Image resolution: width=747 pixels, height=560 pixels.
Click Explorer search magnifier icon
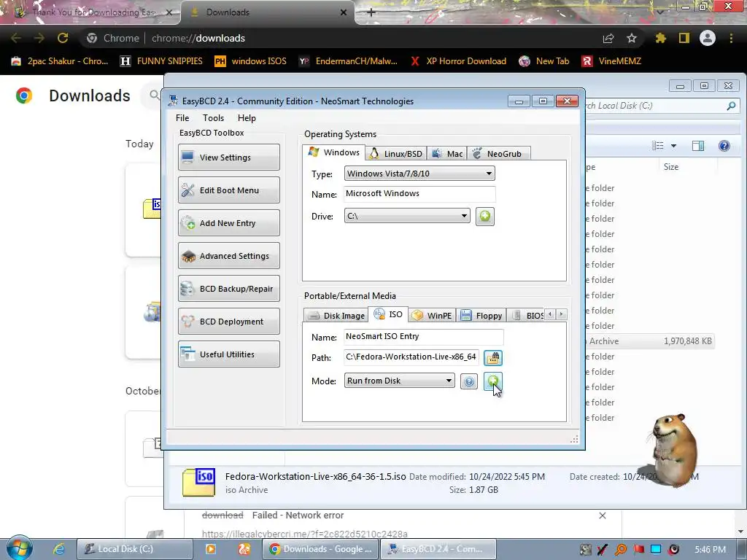coord(731,106)
